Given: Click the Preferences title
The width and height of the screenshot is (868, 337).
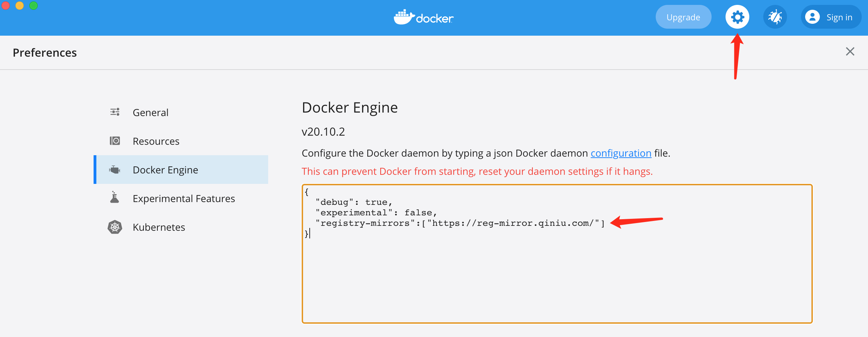Looking at the screenshot, I should coord(45,52).
